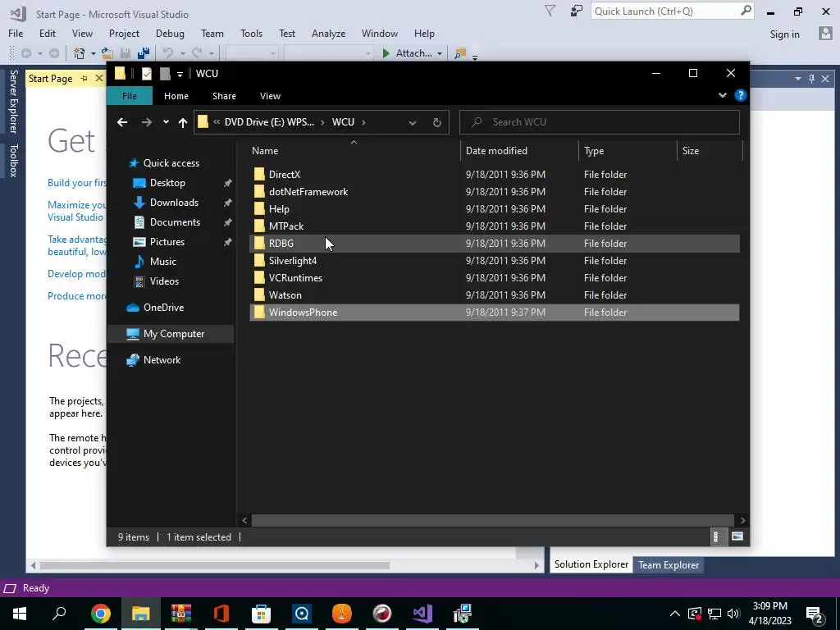This screenshot has height=630, width=840.
Task: Select the Silverlight4 folder row
Action: click(495, 260)
